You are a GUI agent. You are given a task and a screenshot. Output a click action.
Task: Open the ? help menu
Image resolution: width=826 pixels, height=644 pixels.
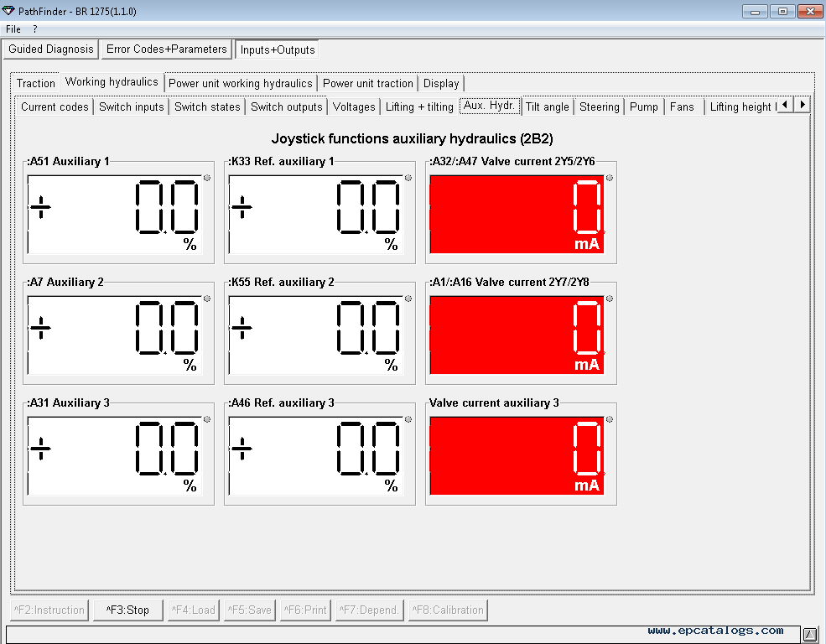pos(35,29)
